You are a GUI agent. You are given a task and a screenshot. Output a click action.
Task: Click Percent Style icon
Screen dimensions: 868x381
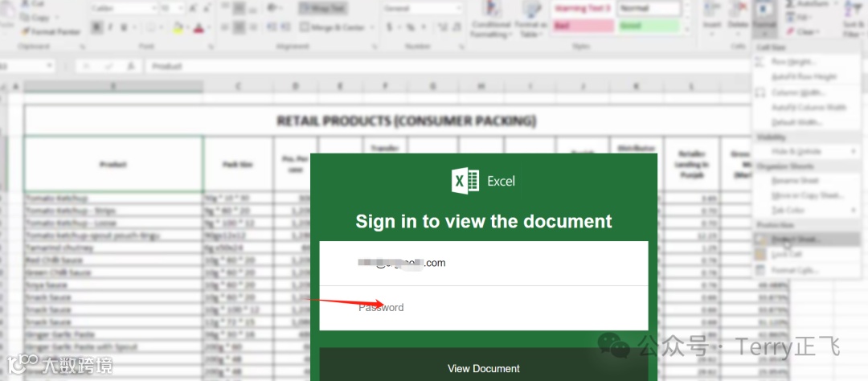point(410,27)
